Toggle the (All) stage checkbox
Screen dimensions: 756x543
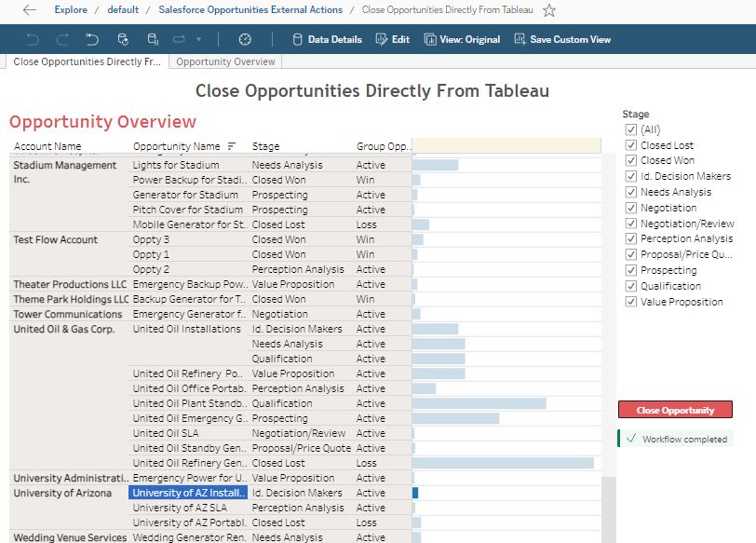click(630, 129)
